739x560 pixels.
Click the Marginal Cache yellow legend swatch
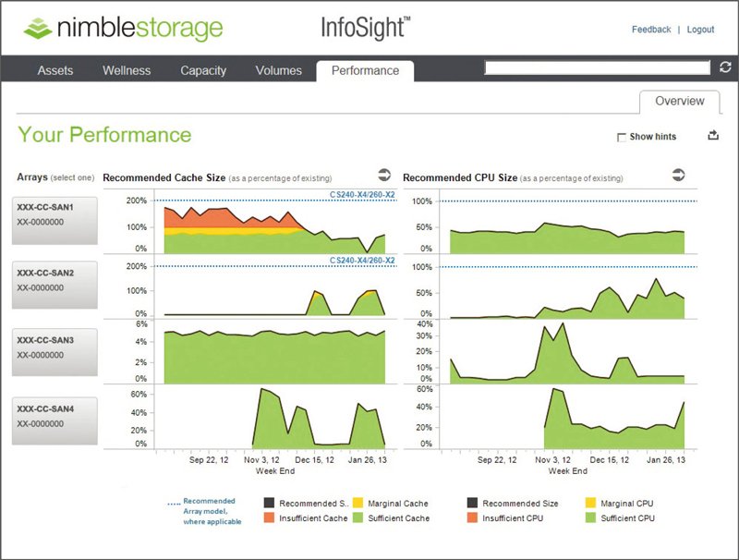357,503
